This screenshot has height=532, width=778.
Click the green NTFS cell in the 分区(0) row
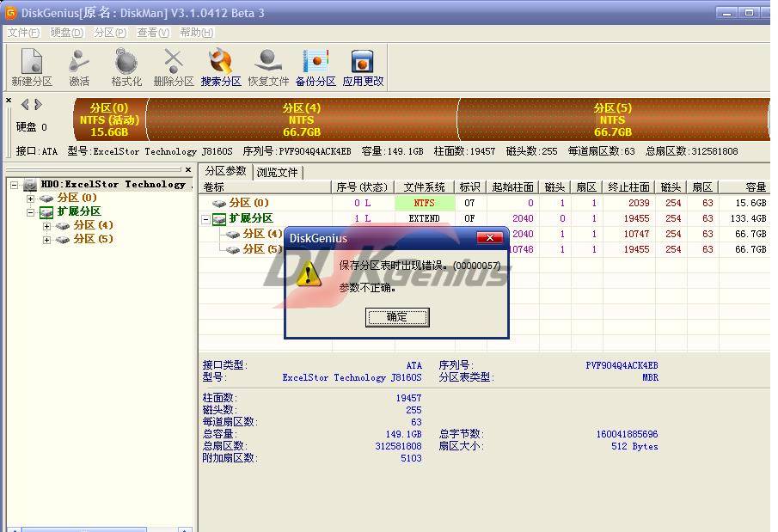click(425, 203)
